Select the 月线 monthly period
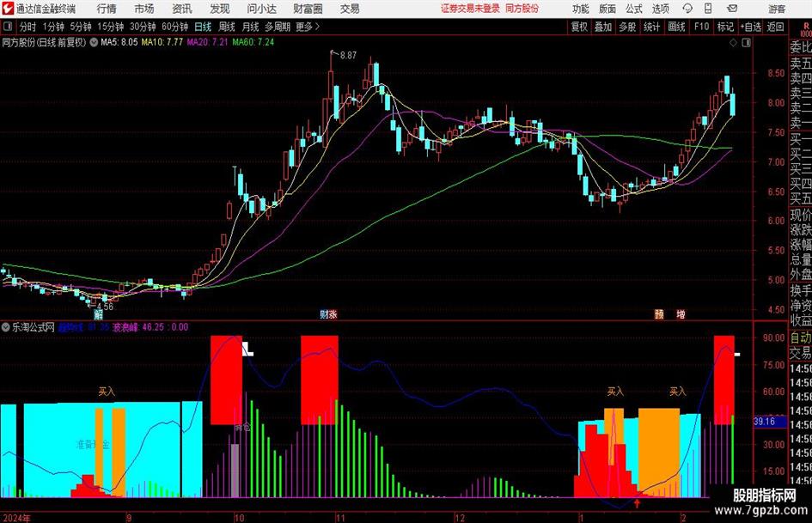Screen dimensions: 812x523 pos(250,27)
